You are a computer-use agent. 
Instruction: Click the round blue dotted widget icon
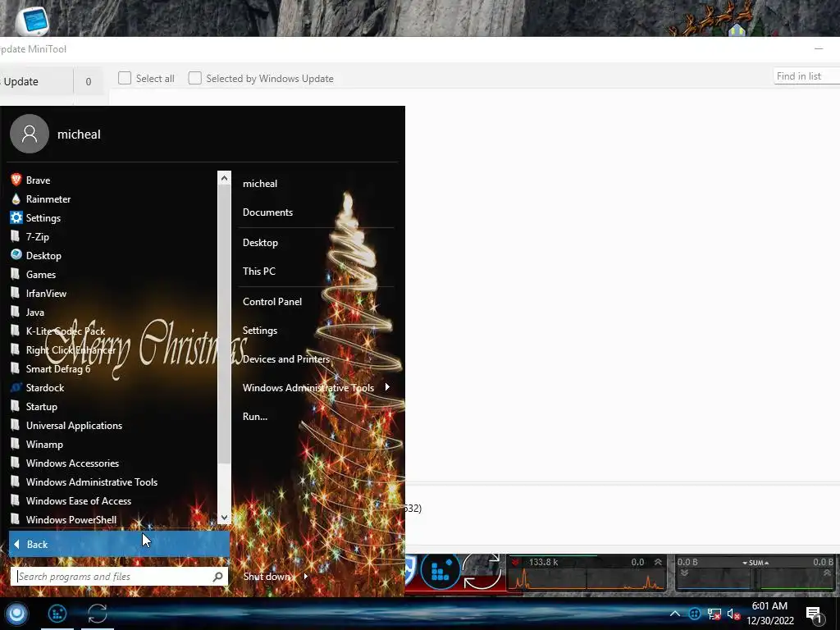click(441, 571)
